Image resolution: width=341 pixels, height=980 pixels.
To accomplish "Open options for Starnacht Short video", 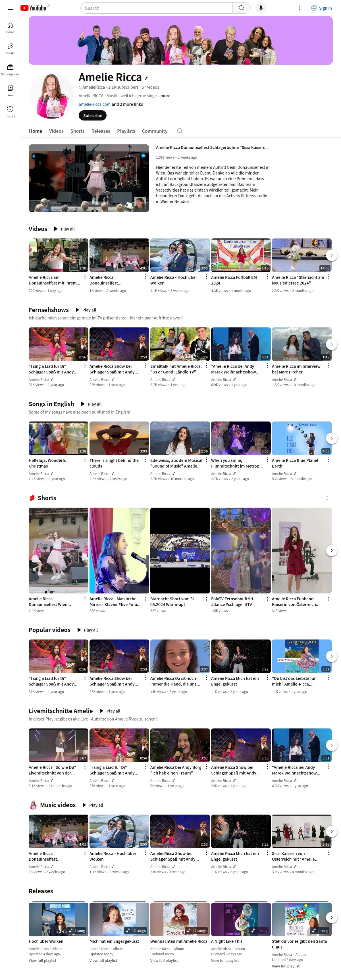I will (x=206, y=599).
